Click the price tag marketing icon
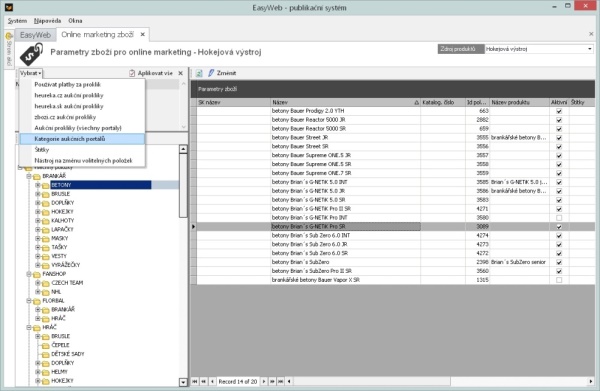The width and height of the screenshot is (600, 391). coord(31,54)
